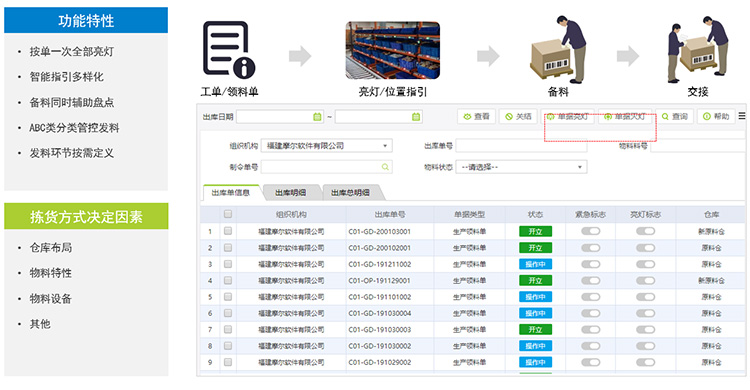Screen dimensions: 750x390
Task: Click the 物料料号 input field
Action: (698, 145)
